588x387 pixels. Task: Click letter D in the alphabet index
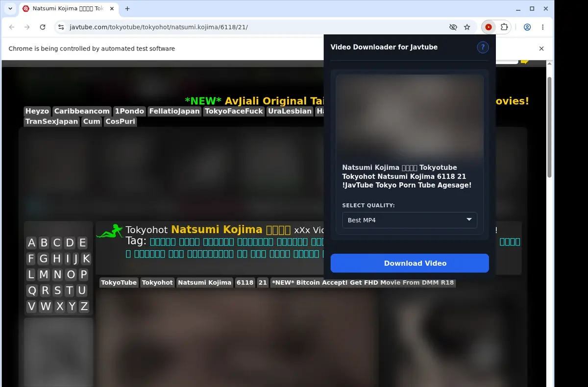[x=70, y=242]
